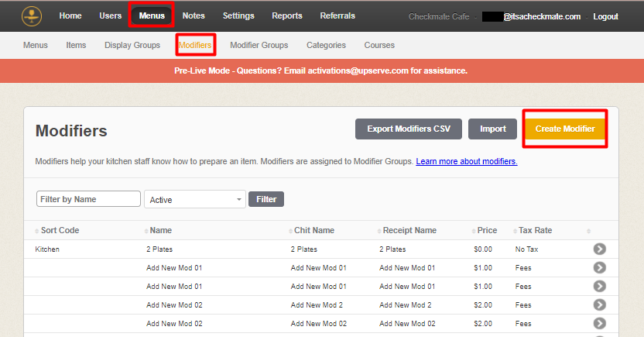
Task: Expand the Active status dropdown
Action: 194,200
